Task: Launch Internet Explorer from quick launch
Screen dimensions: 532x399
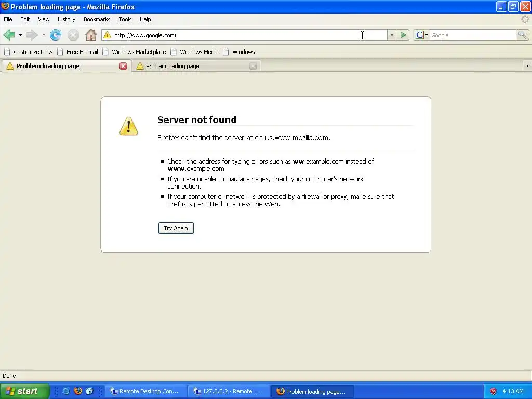Action: [66, 391]
